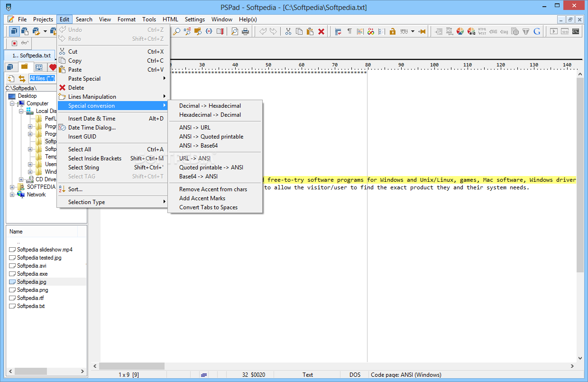Click the DOS line-ending status bar cell
The image size is (588, 382).
[x=355, y=375]
